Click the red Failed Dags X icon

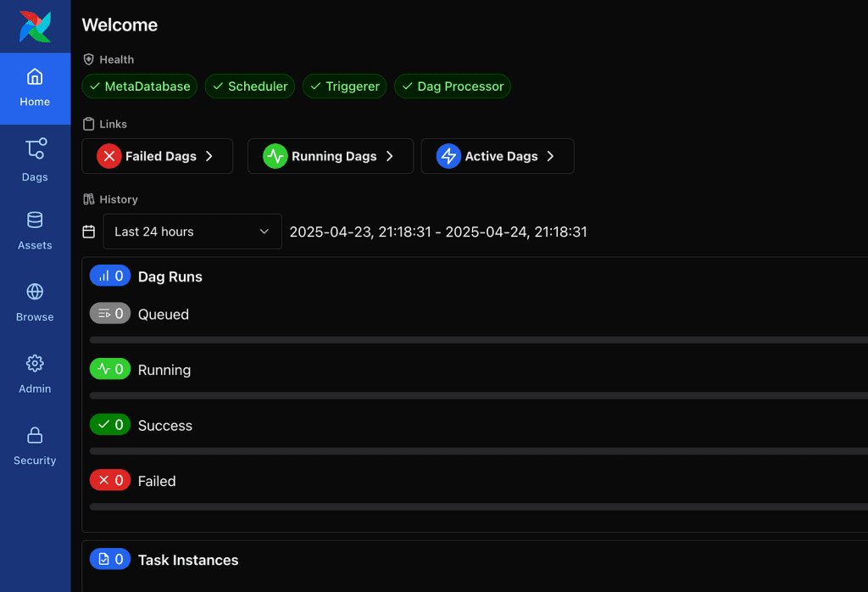pos(108,156)
